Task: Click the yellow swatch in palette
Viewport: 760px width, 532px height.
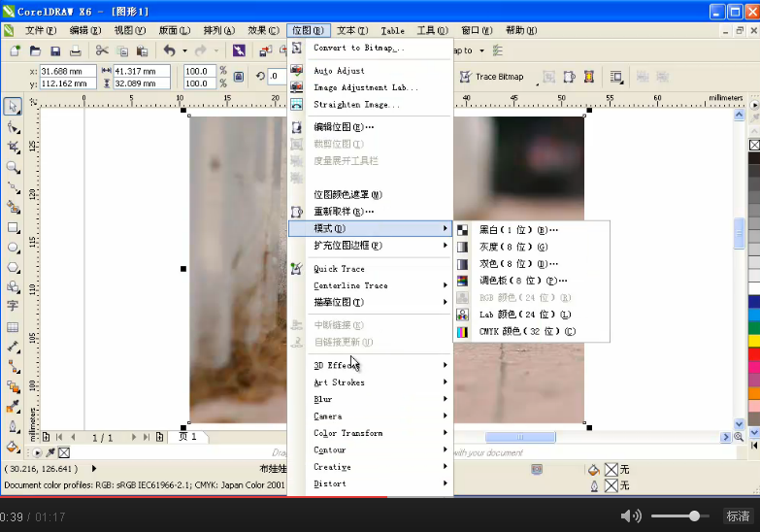Action: [x=754, y=341]
